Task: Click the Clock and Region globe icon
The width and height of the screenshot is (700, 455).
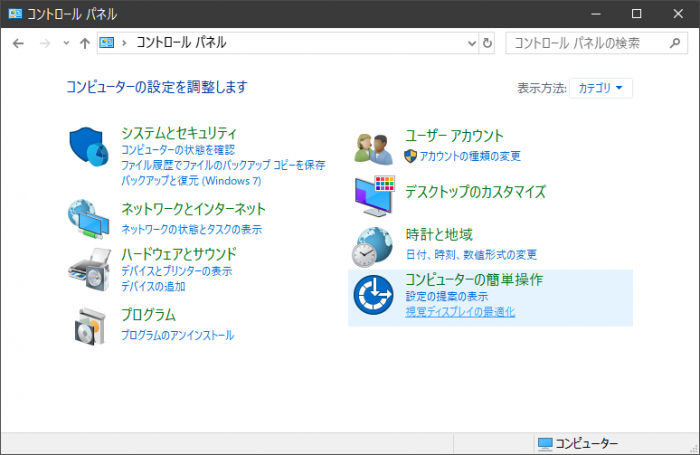Action: [x=372, y=247]
